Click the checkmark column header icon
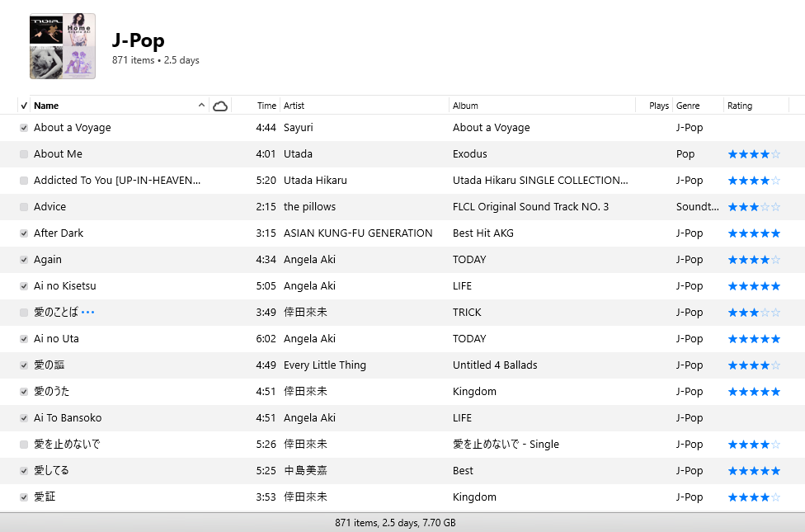The width and height of the screenshot is (805, 532). 24,106
